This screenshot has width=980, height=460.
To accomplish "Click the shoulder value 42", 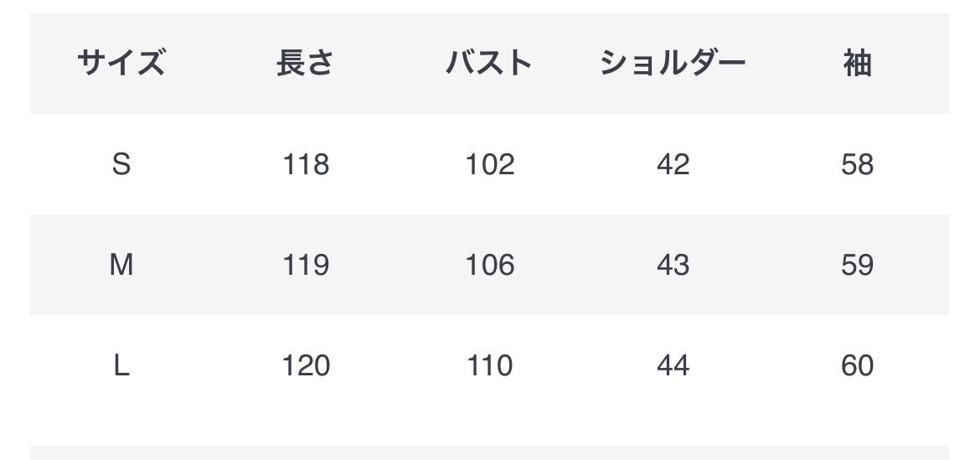I will click(x=673, y=164).
